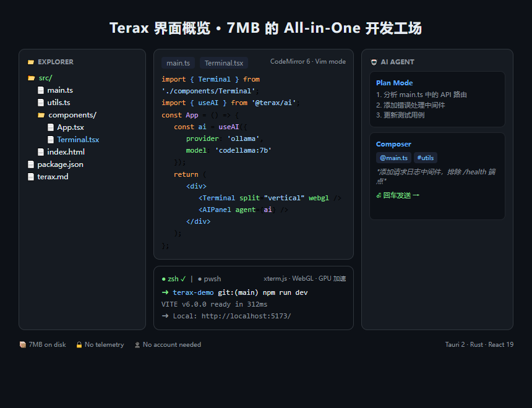Viewport: 532px width, 408px height.
Task: Switch to the main.ts editor tab
Action: point(178,63)
